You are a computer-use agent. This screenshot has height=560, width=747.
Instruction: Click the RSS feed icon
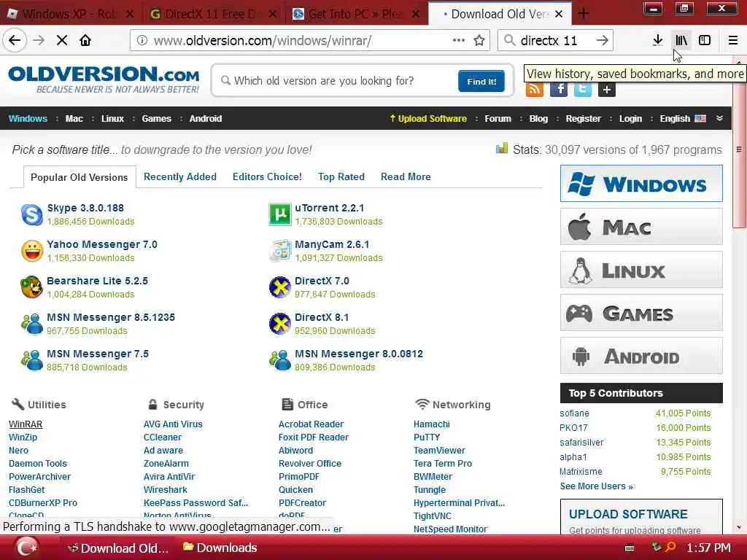click(x=535, y=89)
